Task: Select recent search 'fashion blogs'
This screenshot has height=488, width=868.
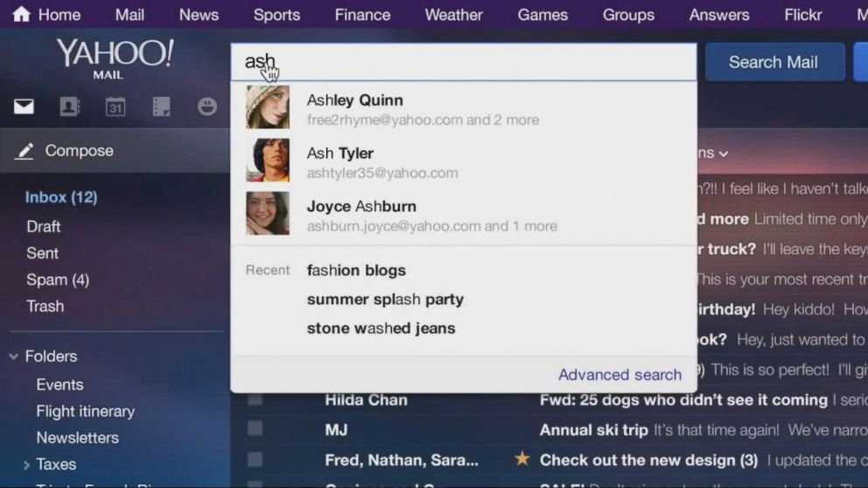Action: [356, 270]
